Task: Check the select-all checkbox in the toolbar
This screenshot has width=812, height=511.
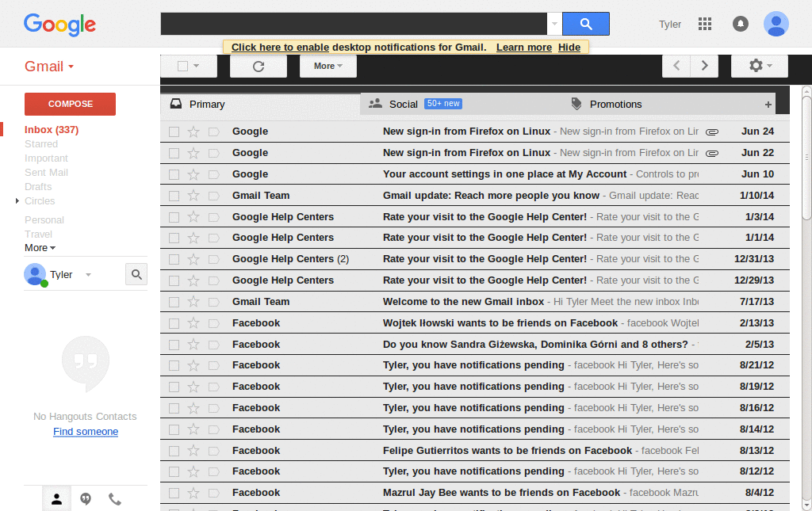Action: [x=183, y=66]
